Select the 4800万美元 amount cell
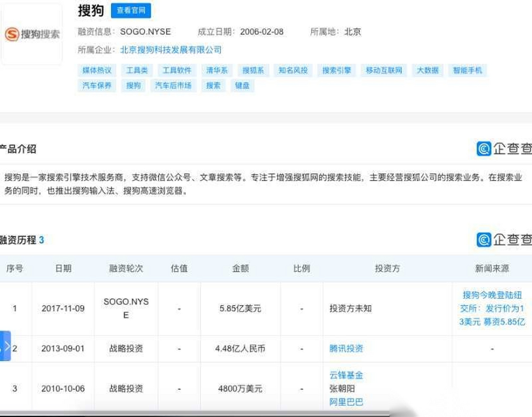This screenshot has height=417, width=532. click(240, 389)
